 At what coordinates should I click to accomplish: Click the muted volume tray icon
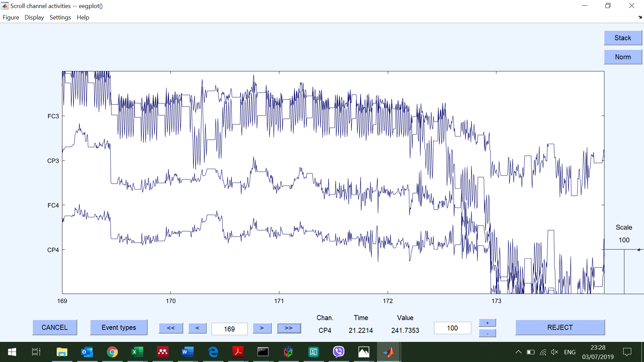coord(554,352)
